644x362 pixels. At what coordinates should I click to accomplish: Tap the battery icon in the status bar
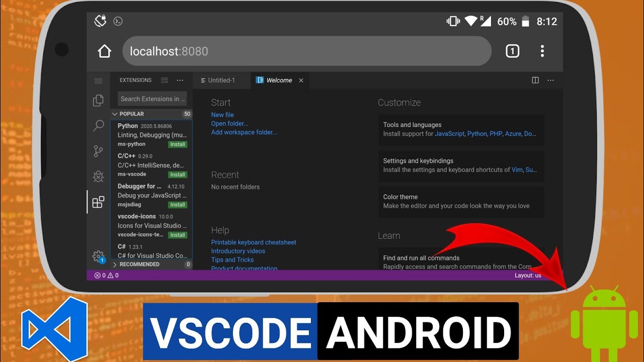pos(525,21)
